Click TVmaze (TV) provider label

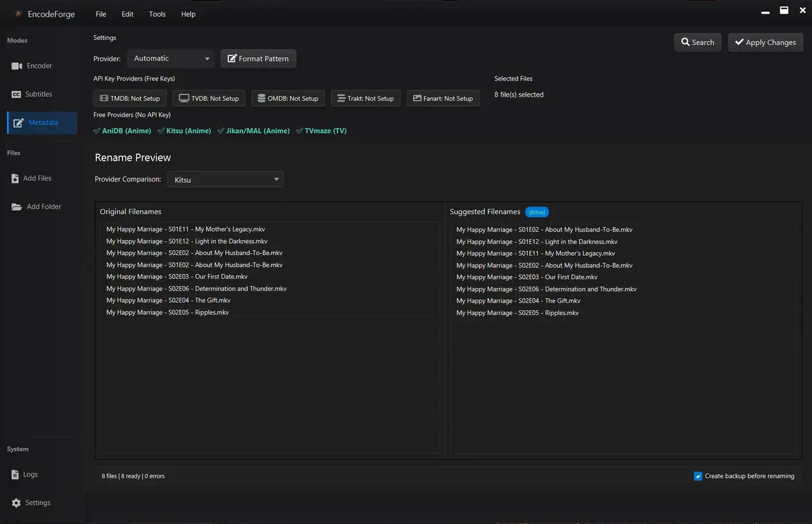[x=325, y=131]
